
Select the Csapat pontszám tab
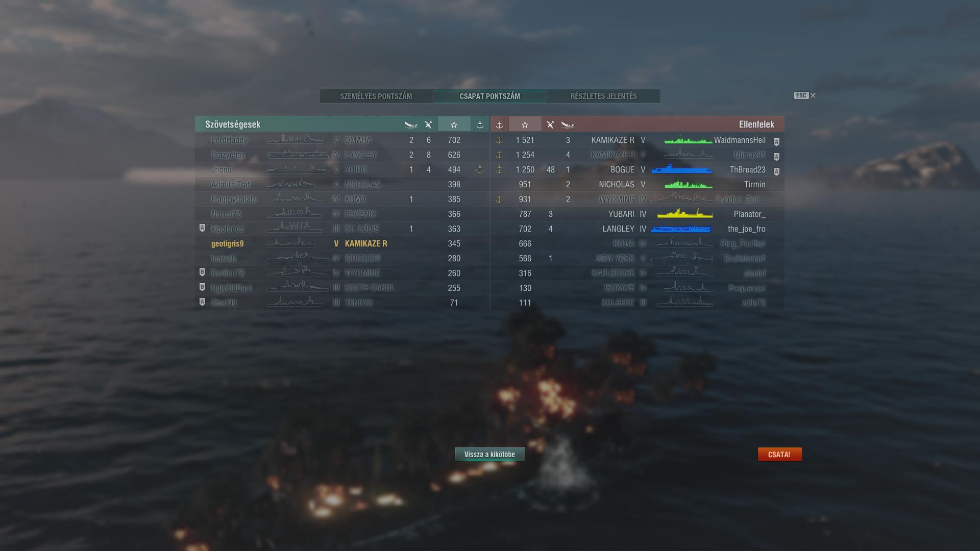[490, 96]
